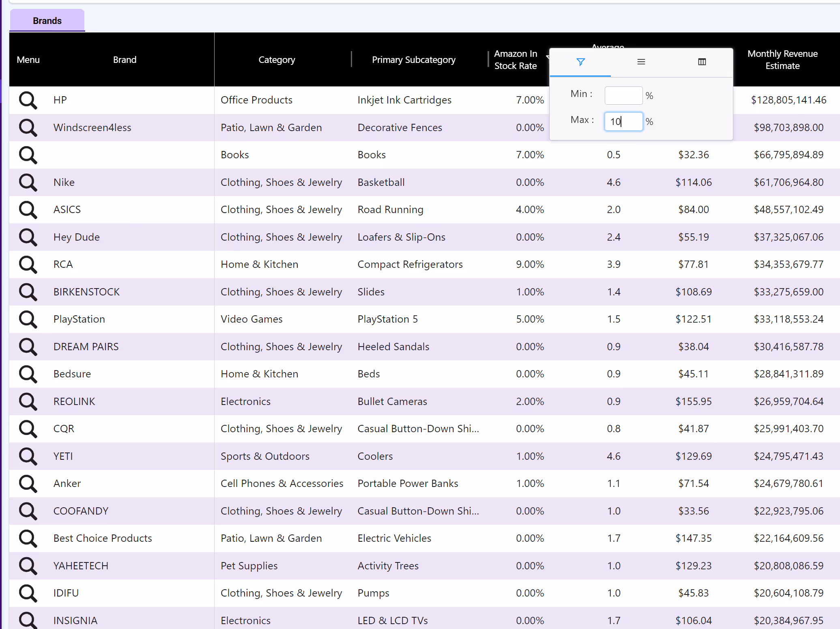Screen dimensions: 840x629
Task: Click the Compact Refrigerators cell
Action: coord(410,265)
